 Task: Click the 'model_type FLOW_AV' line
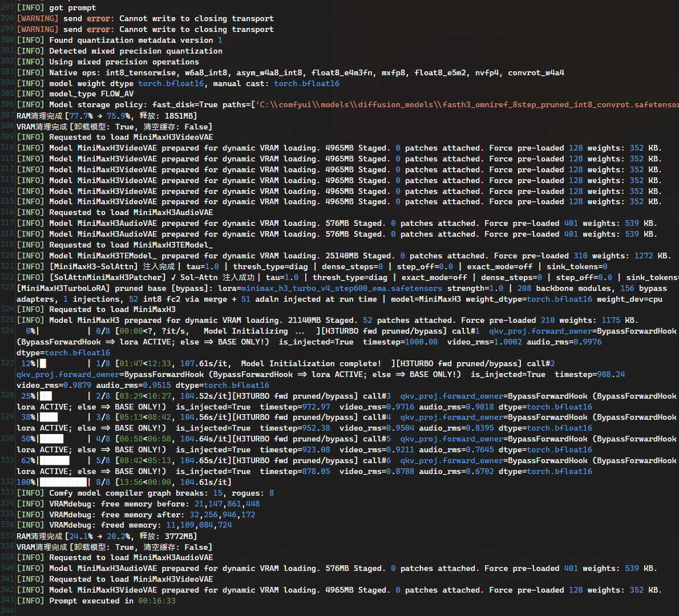click(x=75, y=94)
